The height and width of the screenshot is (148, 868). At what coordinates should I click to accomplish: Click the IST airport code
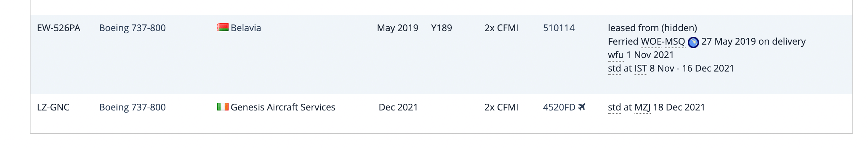point(641,69)
